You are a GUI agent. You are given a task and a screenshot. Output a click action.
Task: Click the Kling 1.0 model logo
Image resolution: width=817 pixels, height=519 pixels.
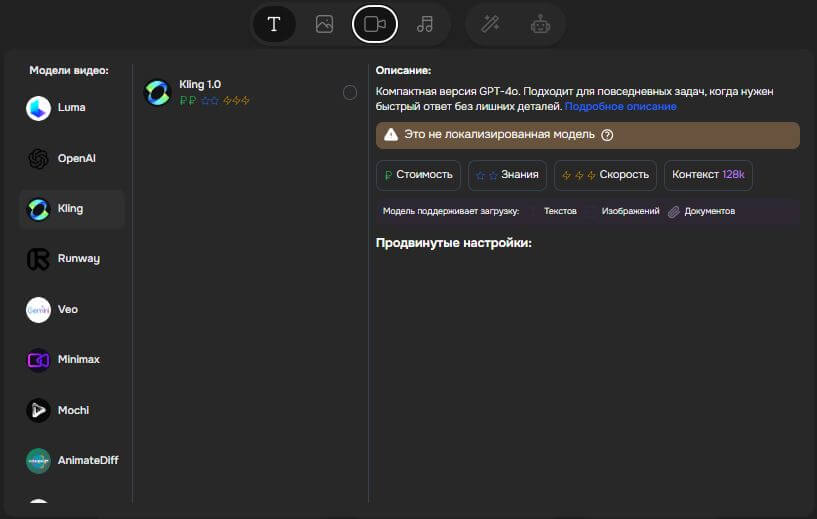coord(157,93)
